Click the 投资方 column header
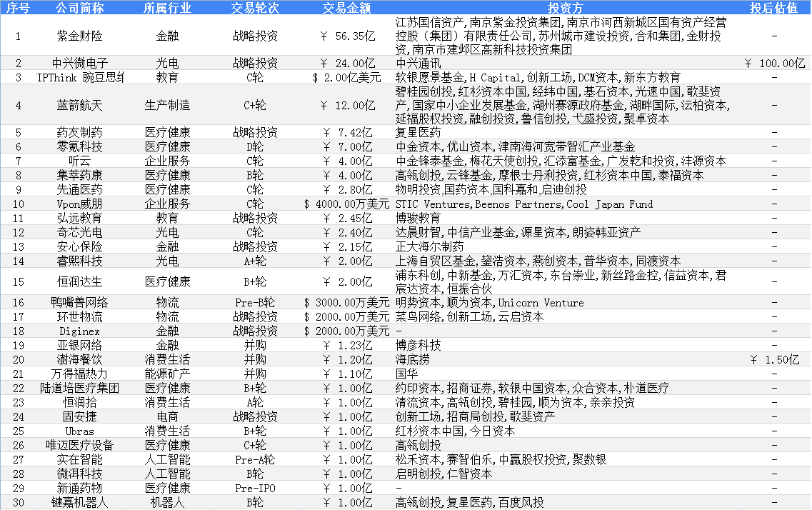This screenshot has width=812, height=510. click(x=566, y=8)
